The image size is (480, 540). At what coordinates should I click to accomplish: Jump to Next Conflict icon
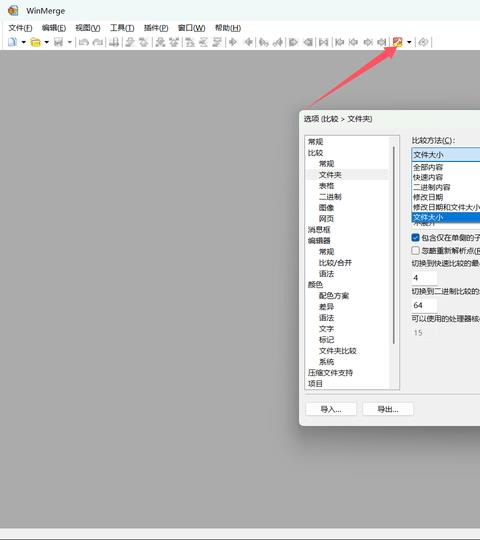(x=160, y=42)
